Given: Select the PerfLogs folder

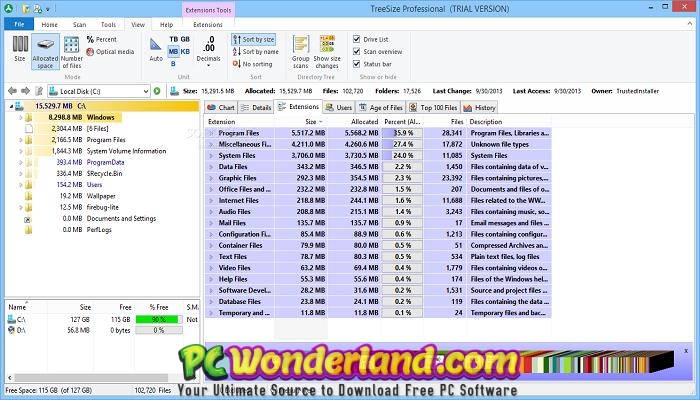Looking at the screenshot, I should coord(99,229).
